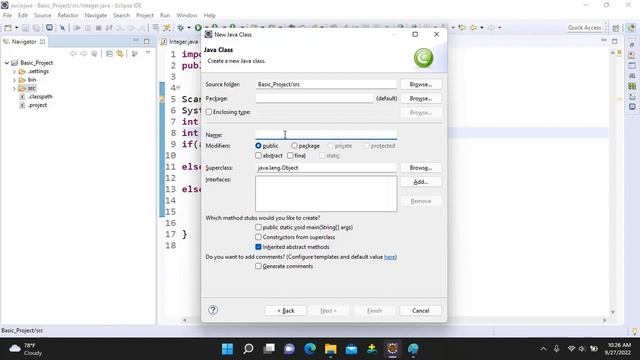Open the Project menu
The image size is (640, 360).
coord(144,16)
